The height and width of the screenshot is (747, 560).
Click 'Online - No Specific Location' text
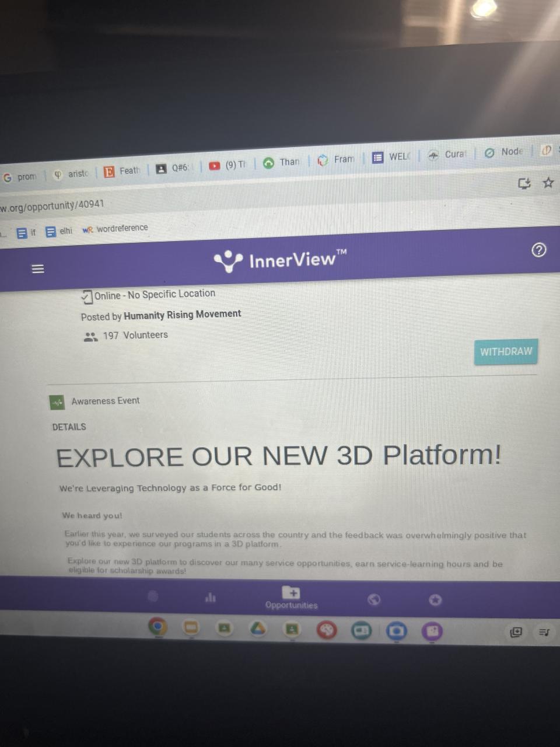point(155,295)
